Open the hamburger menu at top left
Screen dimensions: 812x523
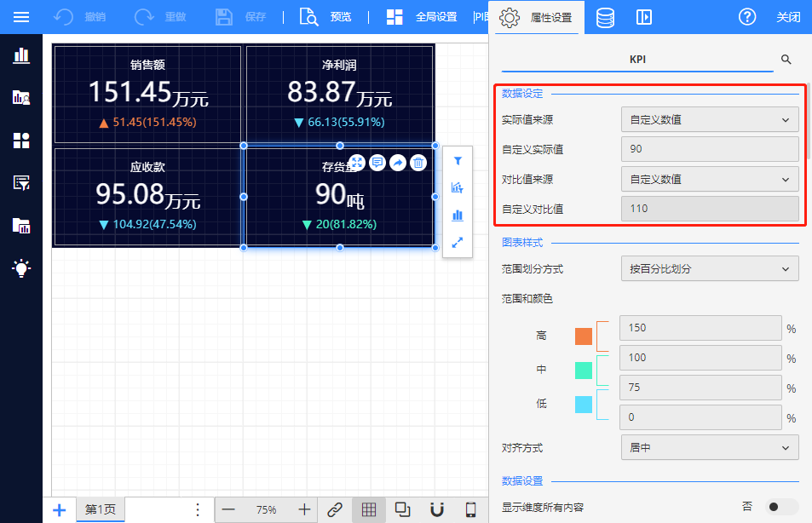[x=21, y=17]
